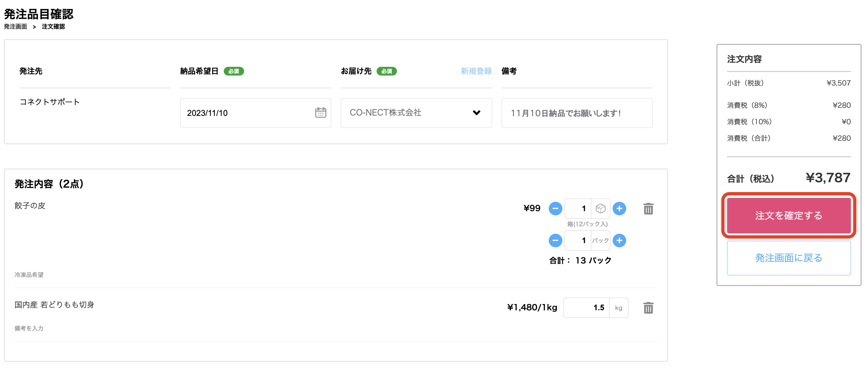Edit the 1.5 kg quantity field
The width and height of the screenshot is (868, 368).
click(x=586, y=308)
